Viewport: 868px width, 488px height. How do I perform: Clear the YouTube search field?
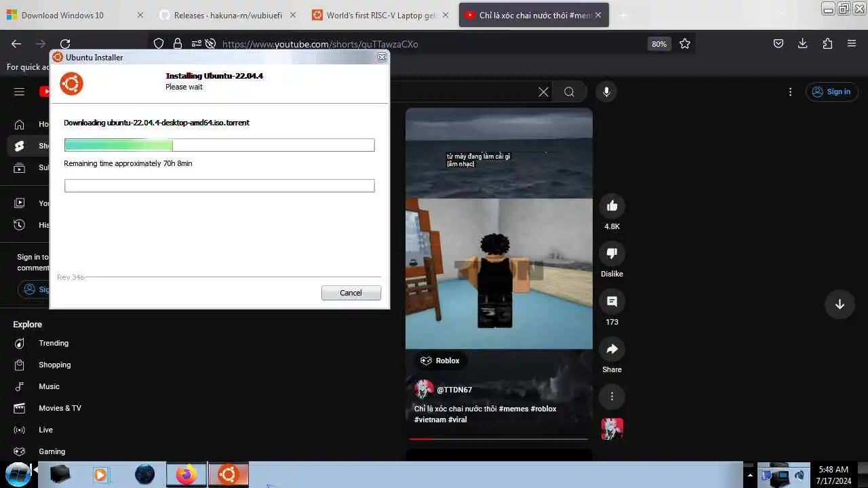[543, 91]
